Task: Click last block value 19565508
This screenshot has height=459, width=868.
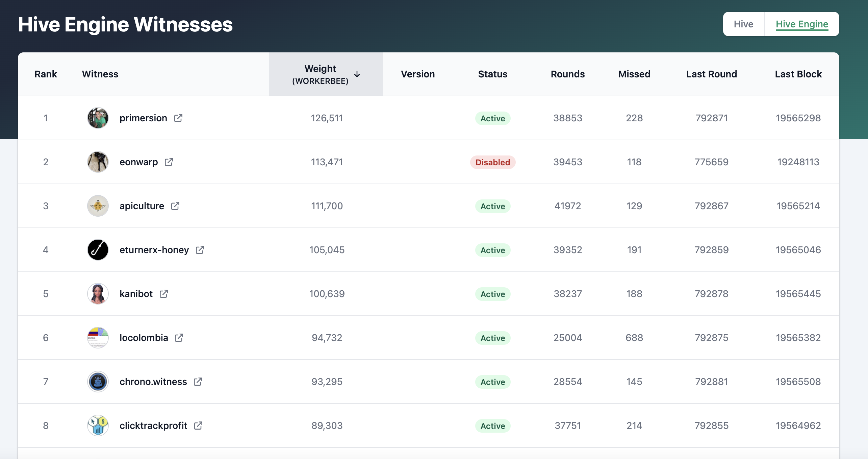Action: (x=798, y=382)
